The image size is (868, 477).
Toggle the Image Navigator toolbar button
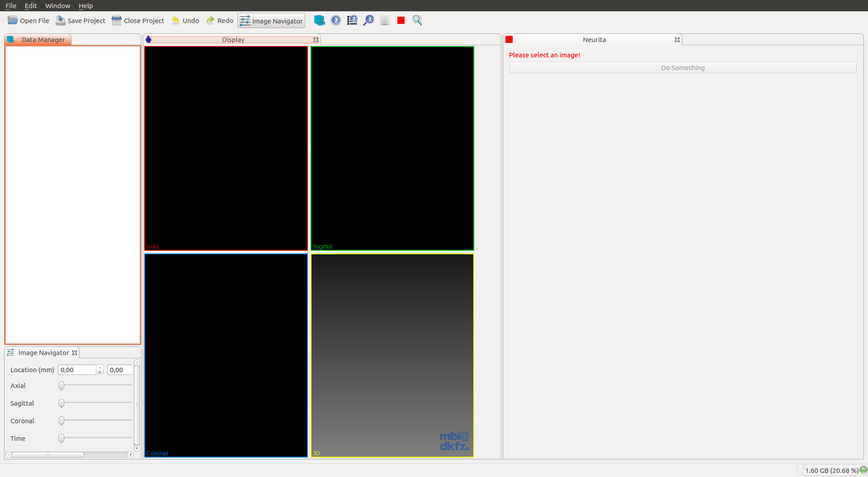(271, 21)
